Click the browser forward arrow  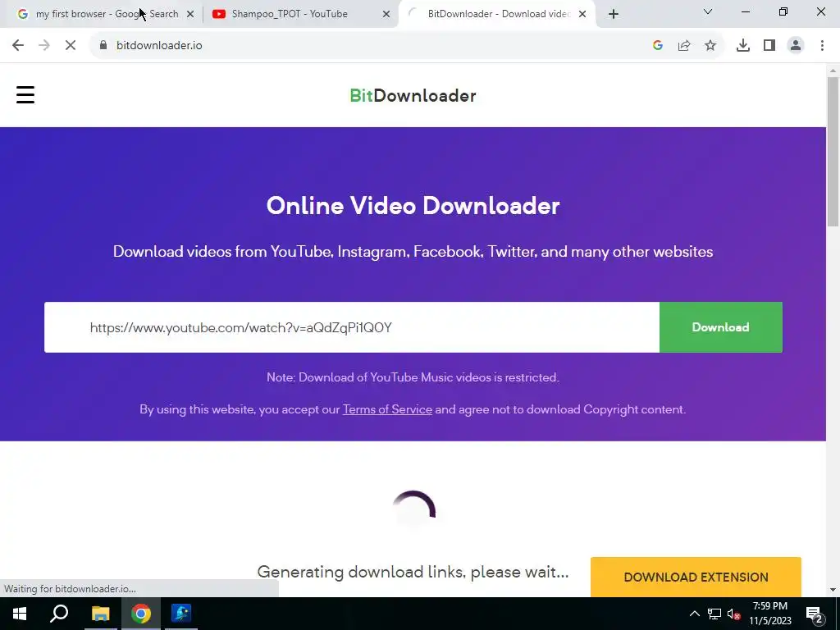pos(44,46)
